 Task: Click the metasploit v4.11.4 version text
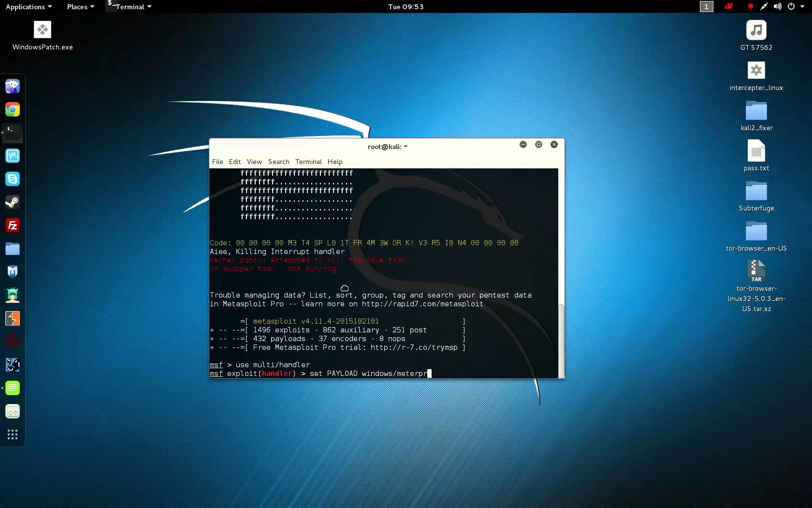click(x=316, y=321)
